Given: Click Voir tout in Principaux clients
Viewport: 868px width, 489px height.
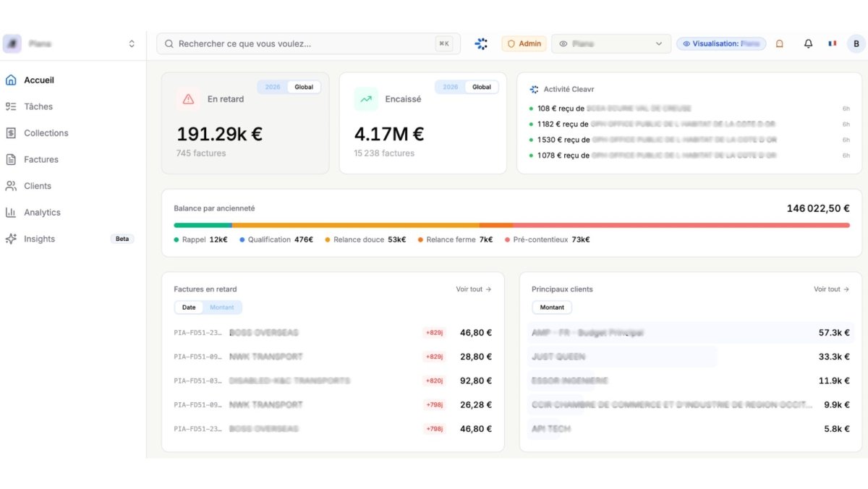Looking at the screenshot, I should (x=831, y=289).
